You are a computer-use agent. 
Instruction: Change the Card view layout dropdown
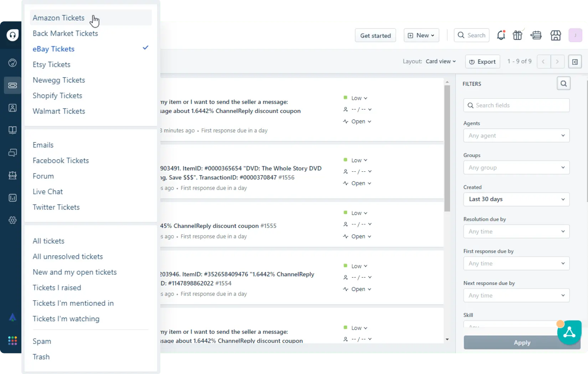440,61
